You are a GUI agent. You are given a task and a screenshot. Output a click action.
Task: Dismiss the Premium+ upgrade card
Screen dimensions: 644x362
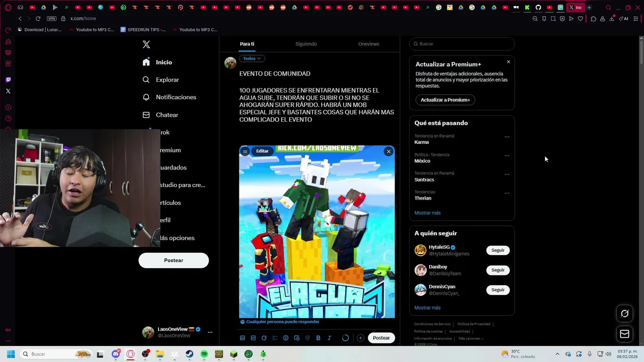click(508, 62)
